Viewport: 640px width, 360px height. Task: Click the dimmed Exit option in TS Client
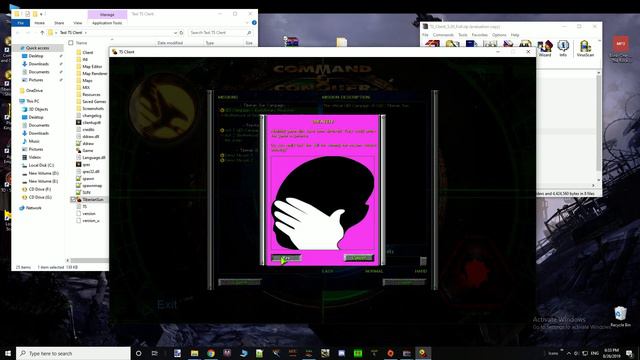click(x=167, y=304)
